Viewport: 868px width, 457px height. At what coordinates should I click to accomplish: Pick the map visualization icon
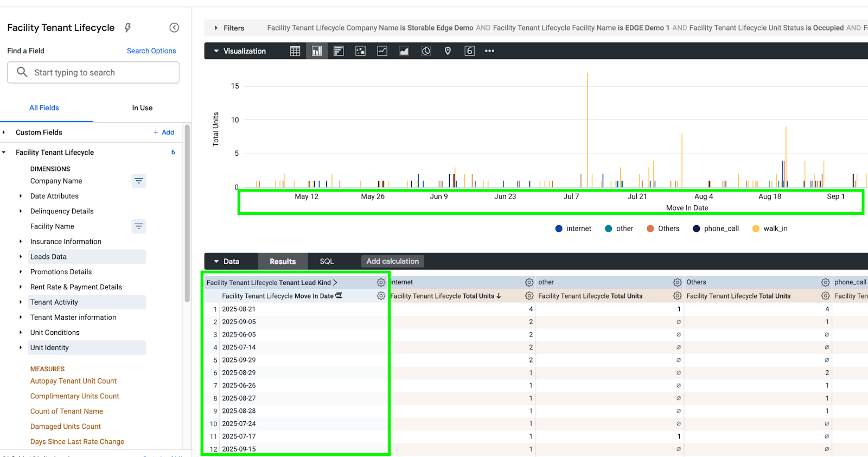coord(448,51)
